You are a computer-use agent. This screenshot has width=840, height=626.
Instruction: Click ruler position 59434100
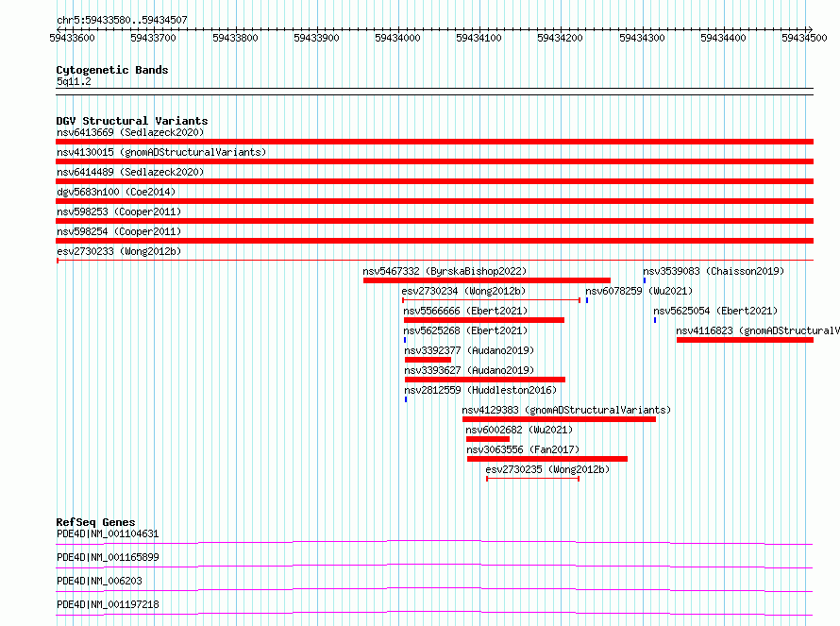479,38
